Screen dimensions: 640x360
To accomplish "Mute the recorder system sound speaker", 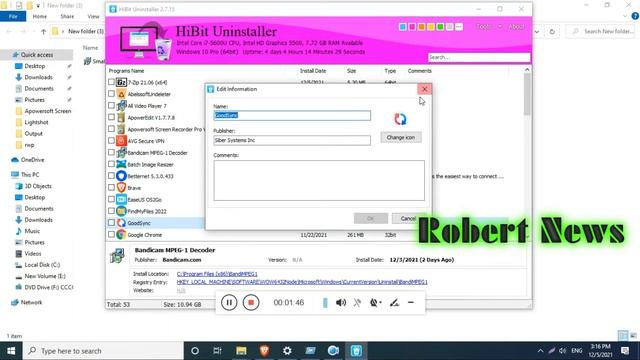I will pos(341,302).
